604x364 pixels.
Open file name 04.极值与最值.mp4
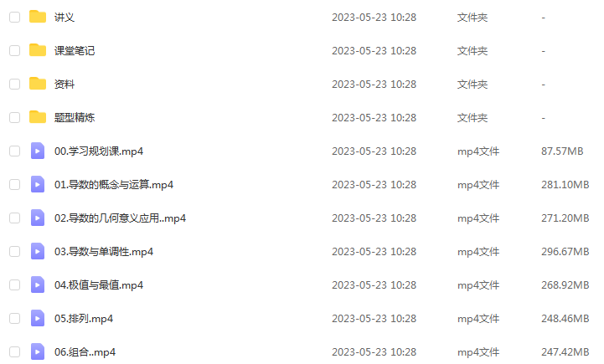coord(99,285)
